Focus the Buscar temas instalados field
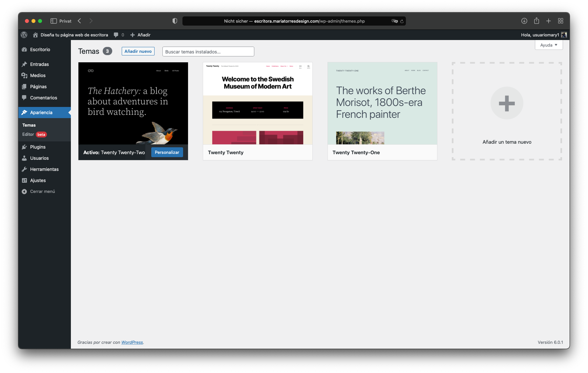 [x=208, y=52]
